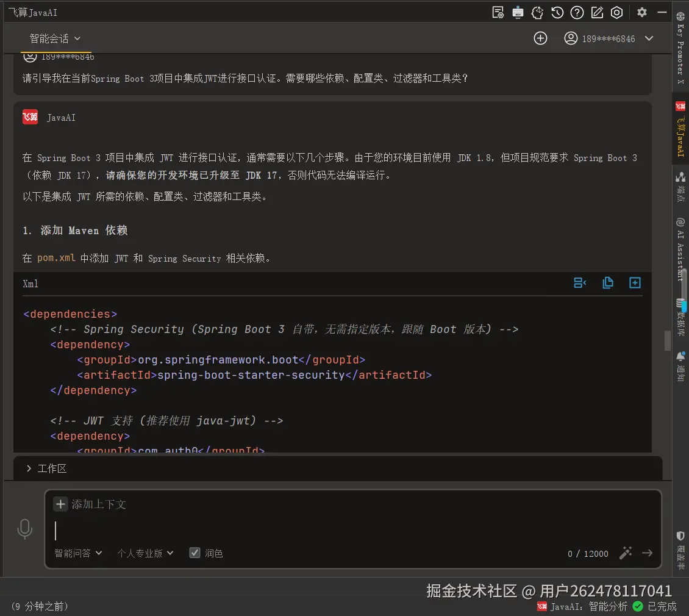Image resolution: width=689 pixels, height=616 pixels.
Task: Open the 覆盖率 coverage sidebar tab
Action: point(680,551)
